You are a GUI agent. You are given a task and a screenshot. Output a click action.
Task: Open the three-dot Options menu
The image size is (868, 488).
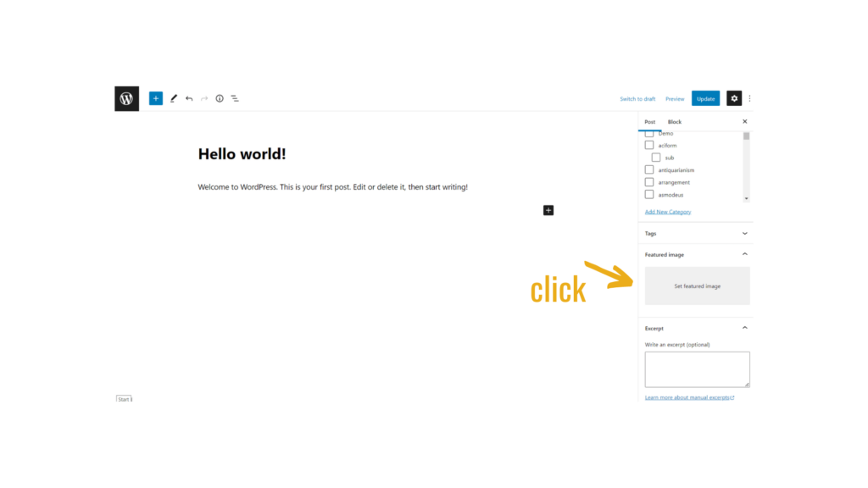coord(749,98)
